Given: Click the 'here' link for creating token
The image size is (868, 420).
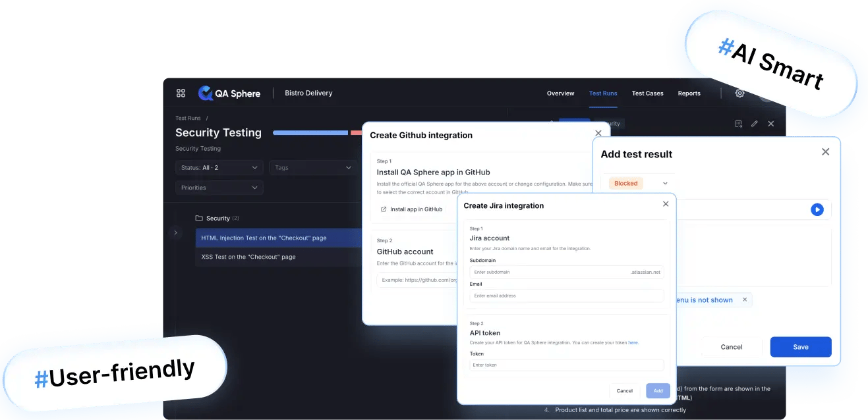Looking at the screenshot, I should point(633,342).
